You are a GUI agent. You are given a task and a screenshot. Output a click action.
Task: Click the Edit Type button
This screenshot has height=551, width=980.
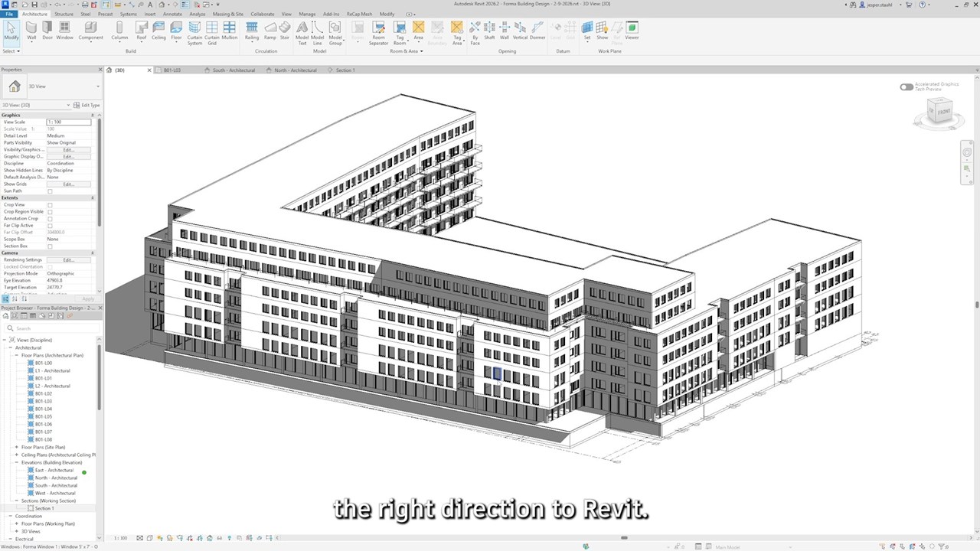coord(87,105)
